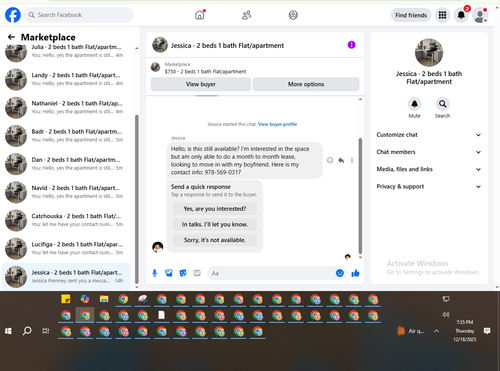
Task: Open Task View on the taskbar
Action: 46,331
